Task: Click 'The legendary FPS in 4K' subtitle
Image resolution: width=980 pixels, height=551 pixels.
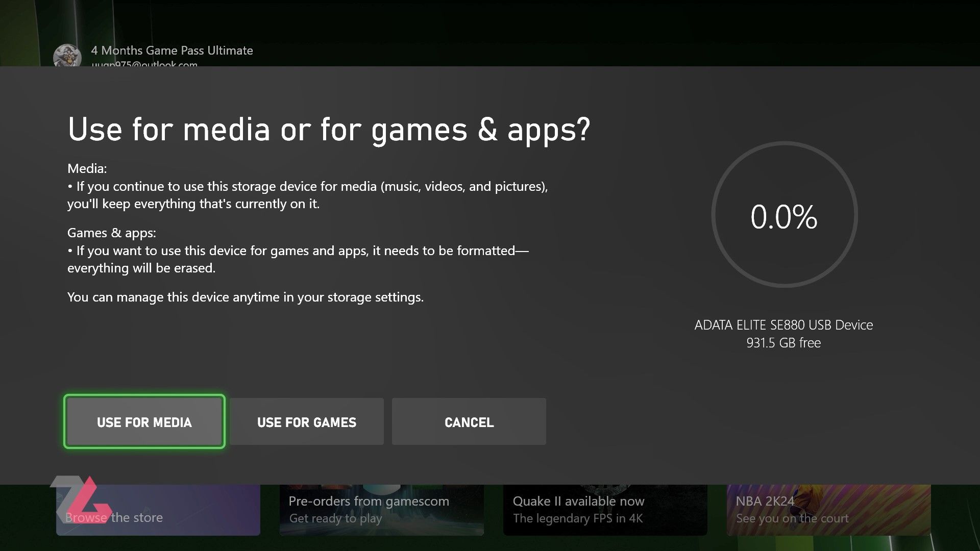Action: [578, 518]
